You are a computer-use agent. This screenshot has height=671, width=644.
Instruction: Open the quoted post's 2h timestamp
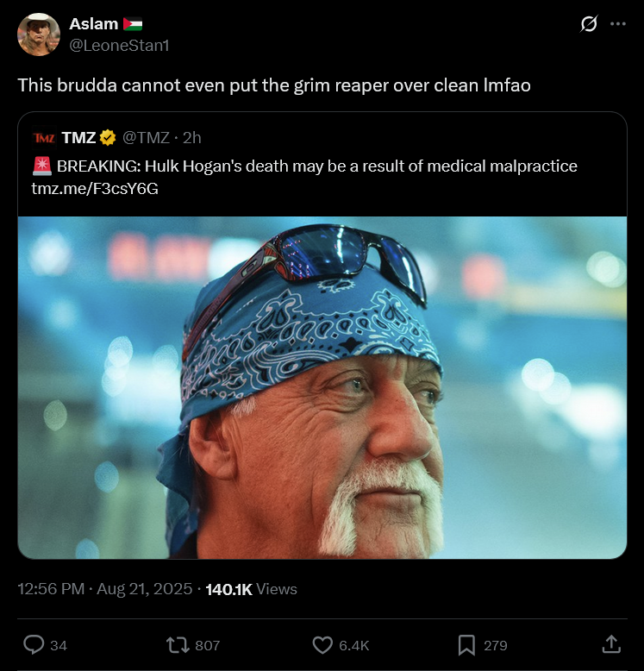pyautogui.click(x=191, y=137)
